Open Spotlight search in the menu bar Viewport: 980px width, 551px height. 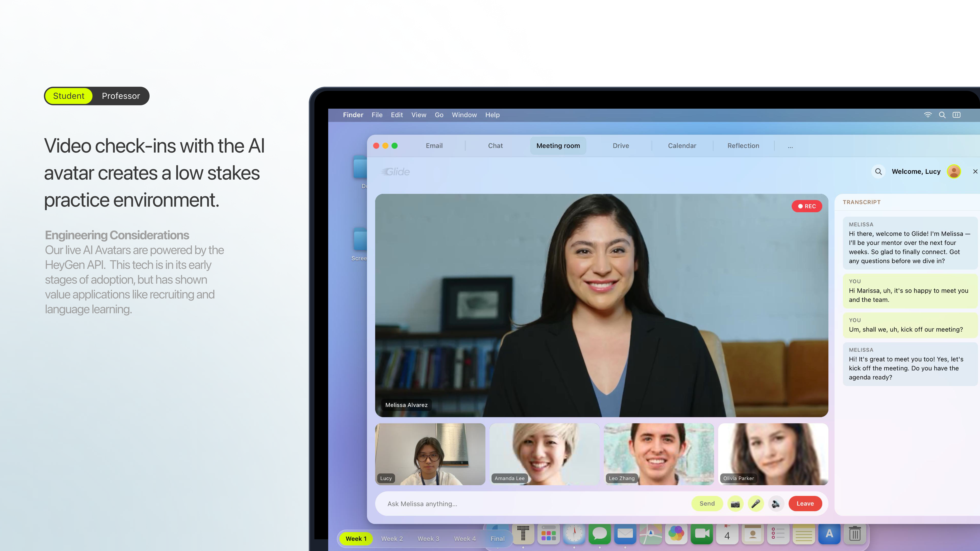[x=942, y=115]
